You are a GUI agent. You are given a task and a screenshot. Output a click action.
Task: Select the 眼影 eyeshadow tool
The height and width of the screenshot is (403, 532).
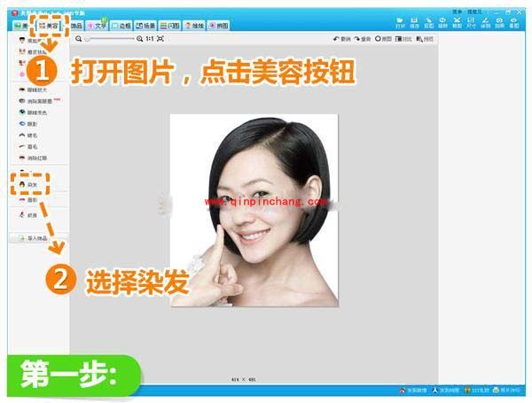click(27, 124)
